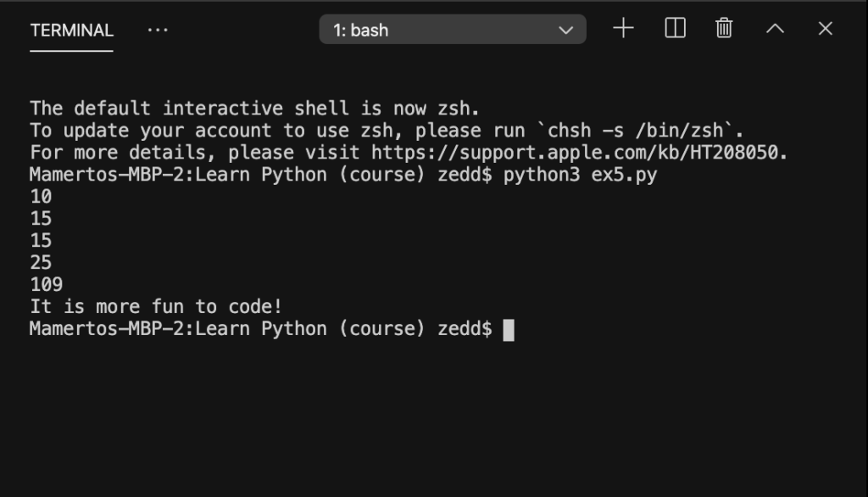Expand the bash dropdown chevron arrow

click(x=565, y=31)
